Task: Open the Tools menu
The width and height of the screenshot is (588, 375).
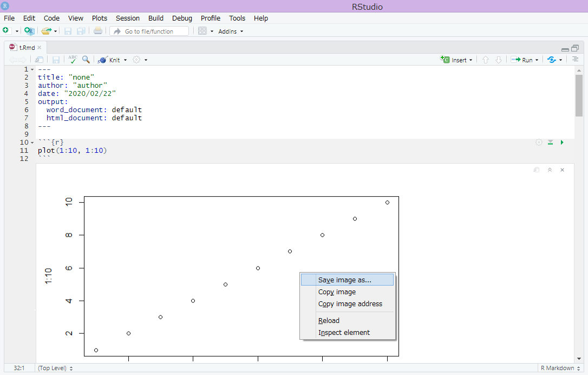Action: (x=237, y=18)
